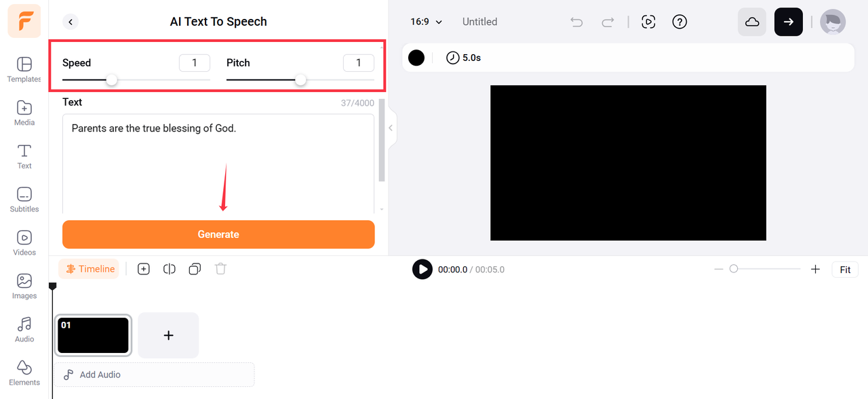Click the clock duration 5.0s control

[464, 58]
